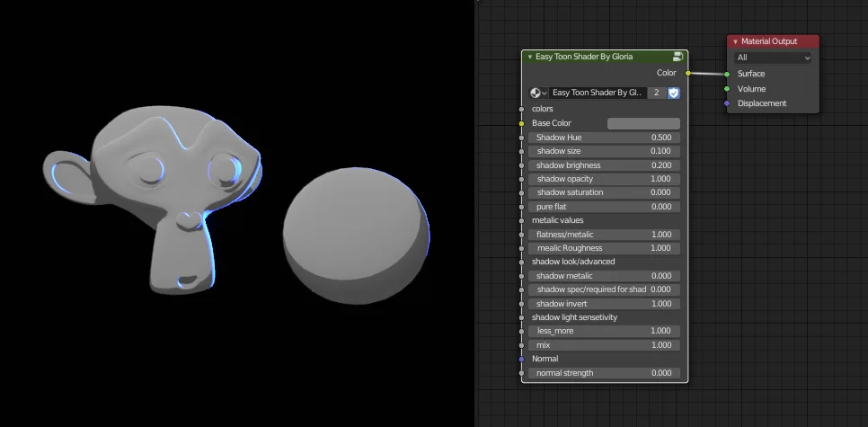Click the colors input socket
Image resolution: width=868 pixels, height=427 pixels.
point(521,110)
